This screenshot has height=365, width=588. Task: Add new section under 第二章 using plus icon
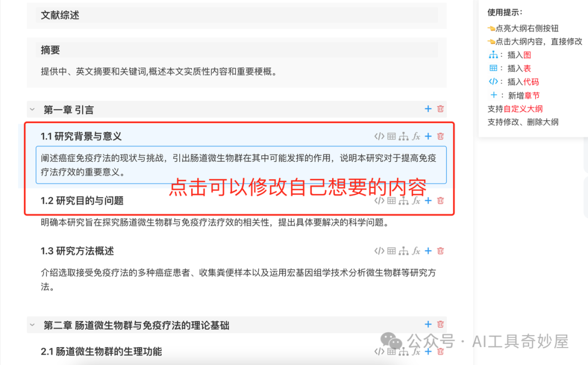[428, 324]
